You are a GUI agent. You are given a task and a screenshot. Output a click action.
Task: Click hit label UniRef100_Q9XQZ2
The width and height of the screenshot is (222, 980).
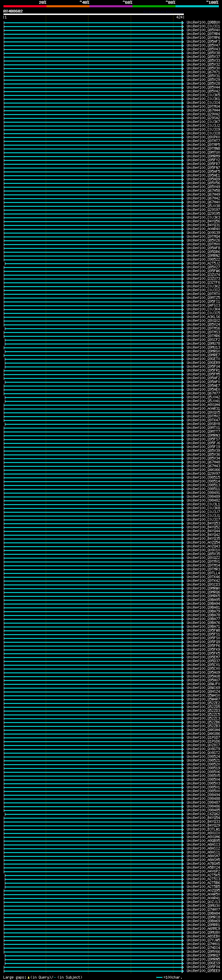(x=203, y=558)
